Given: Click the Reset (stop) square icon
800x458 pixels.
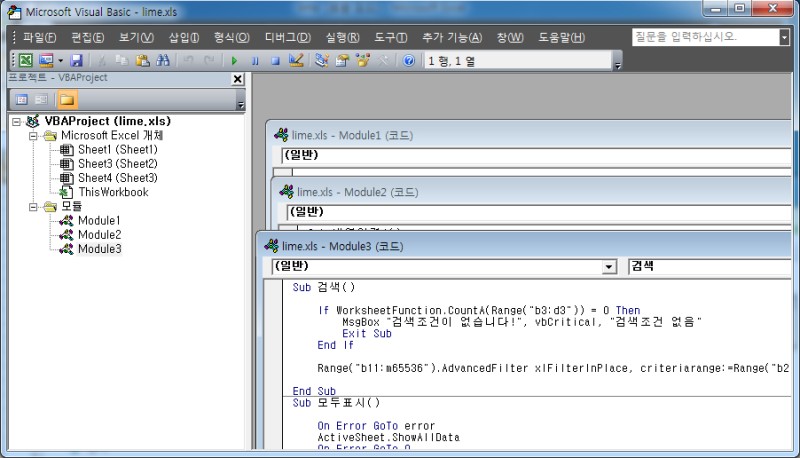Looking at the screenshot, I should (276, 61).
